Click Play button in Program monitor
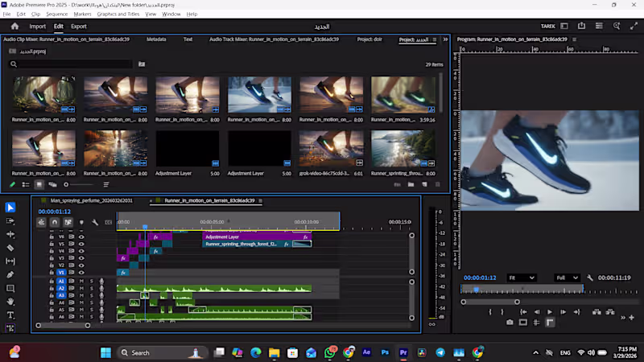 550,312
